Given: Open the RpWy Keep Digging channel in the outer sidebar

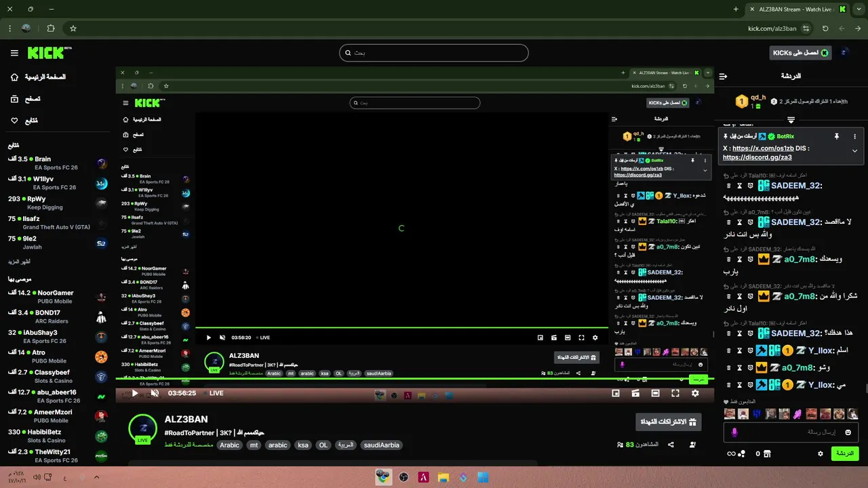Looking at the screenshot, I should click(x=58, y=203).
